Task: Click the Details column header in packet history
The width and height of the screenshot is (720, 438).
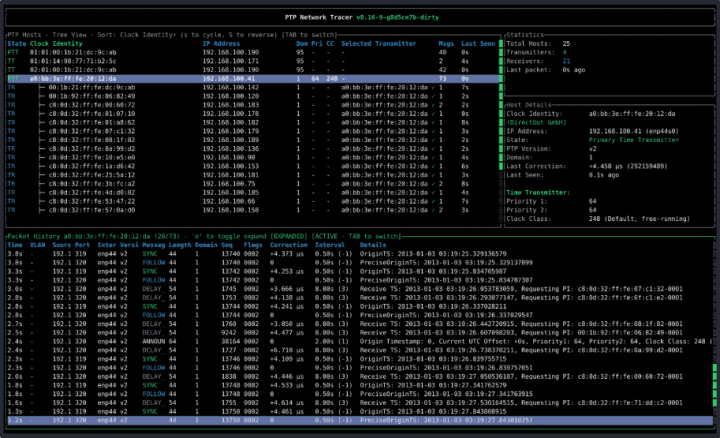Action: [x=373, y=244]
